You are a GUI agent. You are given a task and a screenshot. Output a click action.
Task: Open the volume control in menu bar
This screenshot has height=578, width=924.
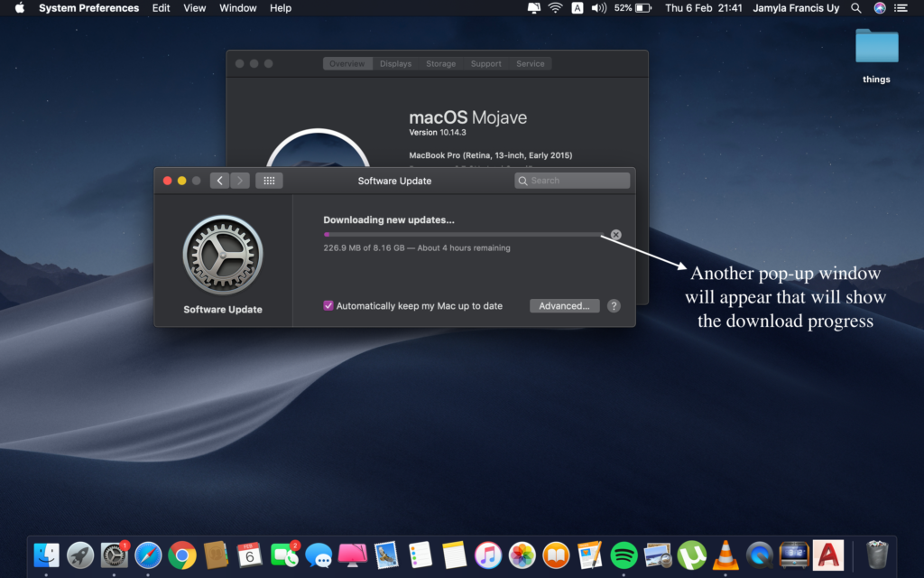pyautogui.click(x=599, y=8)
